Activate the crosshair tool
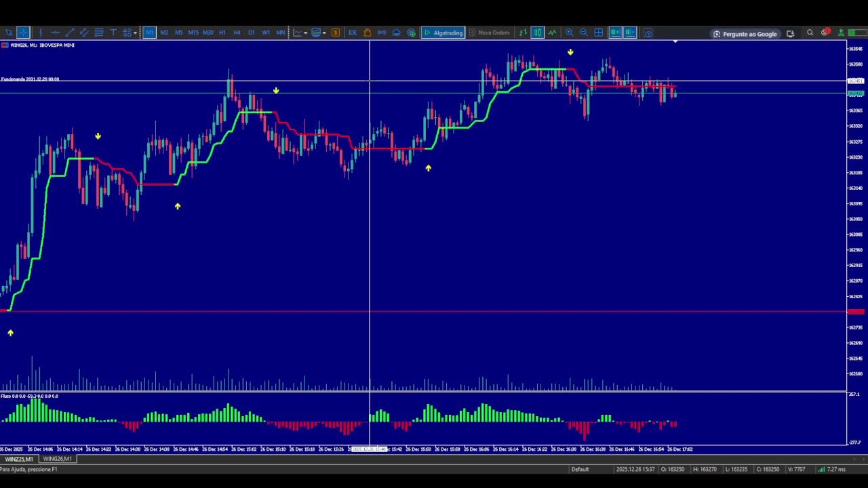 tap(23, 33)
